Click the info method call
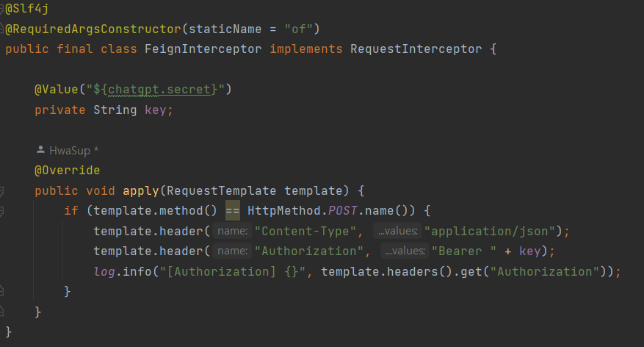 [x=137, y=271]
